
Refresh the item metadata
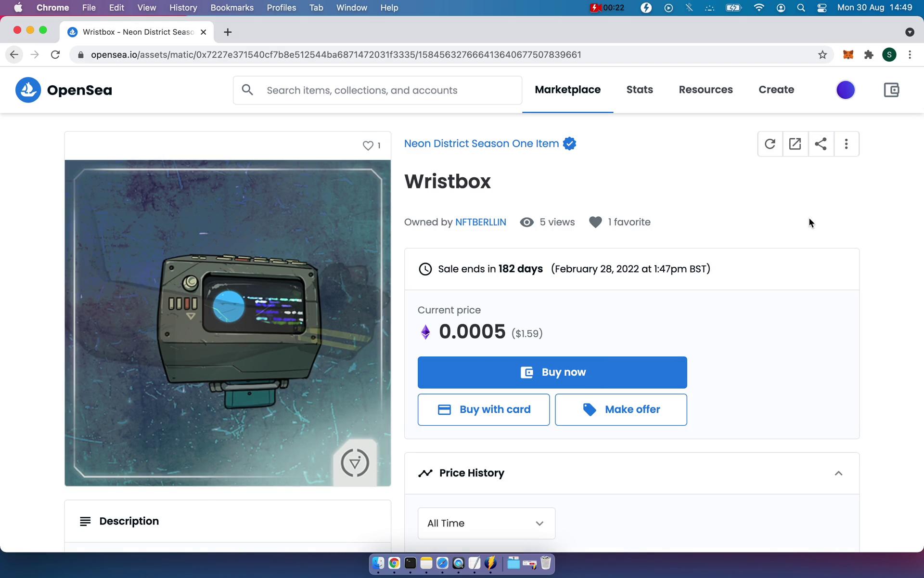[770, 144]
